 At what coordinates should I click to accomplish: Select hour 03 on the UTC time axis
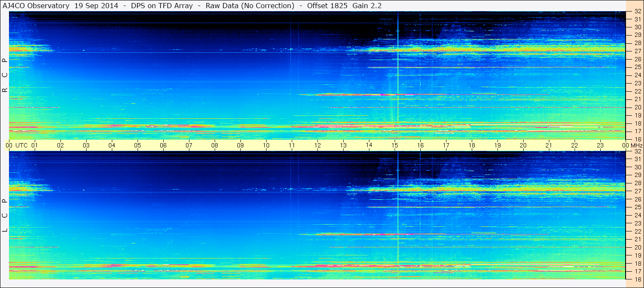[x=86, y=145]
